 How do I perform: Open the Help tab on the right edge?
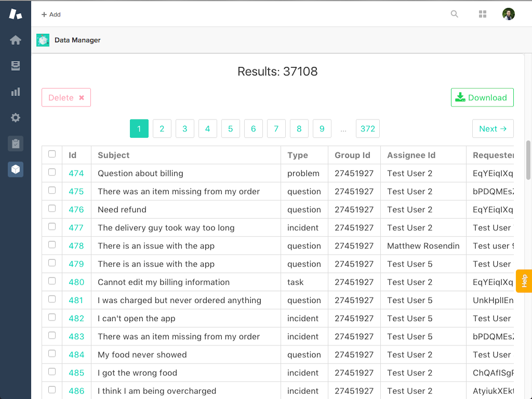[x=525, y=281]
